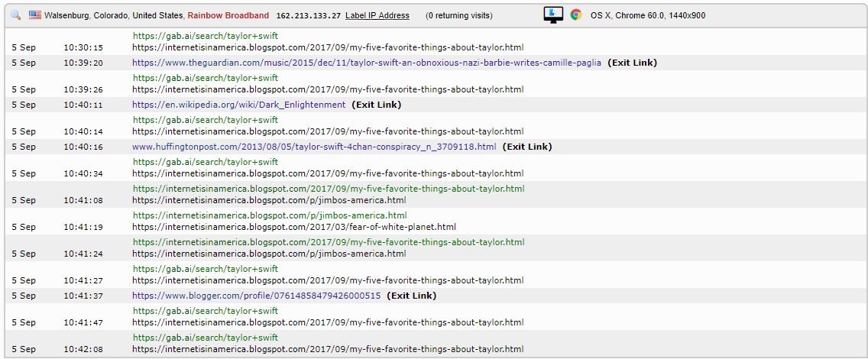Open the Label IP Address link
The height and width of the screenshot is (359, 868).
click(377, 15)
